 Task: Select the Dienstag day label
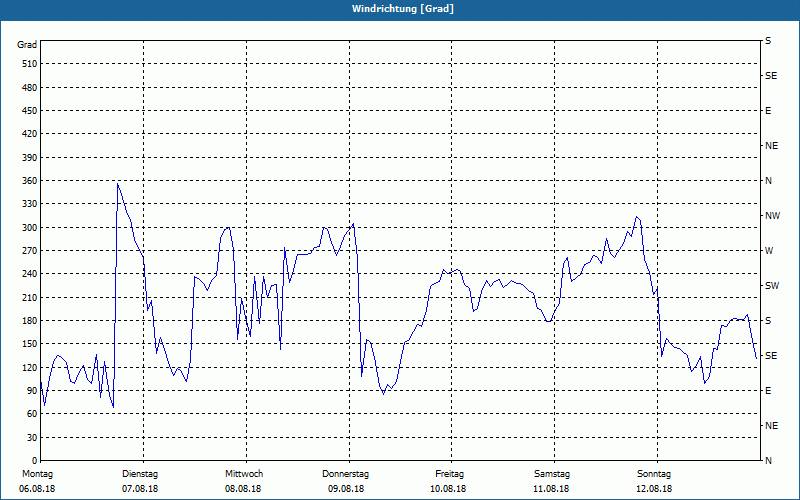pyautogui.click(x=140, y=474)
